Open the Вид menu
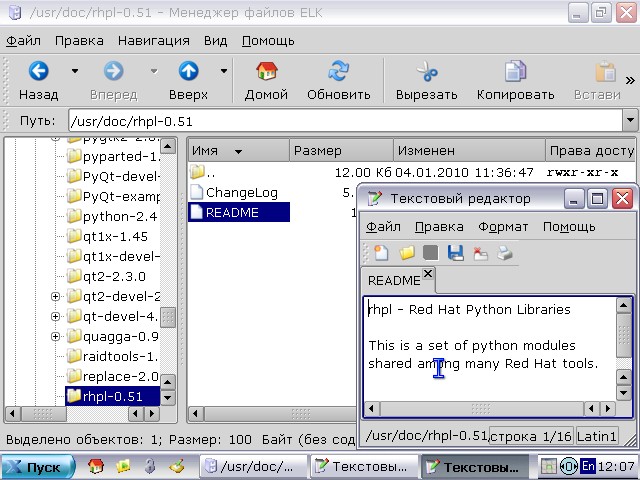The image size is (640, 480). coord(216,41)
